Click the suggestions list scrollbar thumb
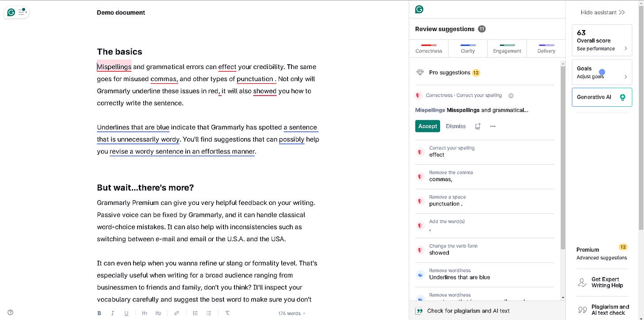The image size is (644, 320). click(x=563, y=157)
